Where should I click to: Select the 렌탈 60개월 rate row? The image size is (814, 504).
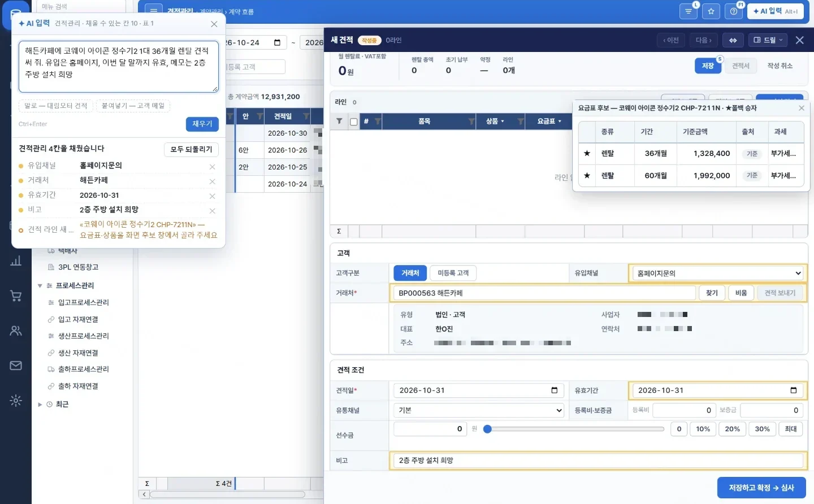(691, 176)
